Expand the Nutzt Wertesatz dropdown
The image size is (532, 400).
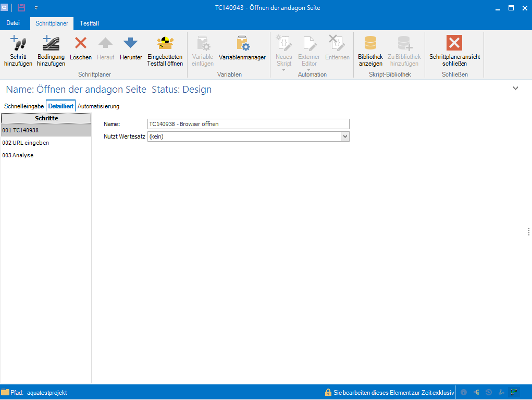click(x=344, y=136)
